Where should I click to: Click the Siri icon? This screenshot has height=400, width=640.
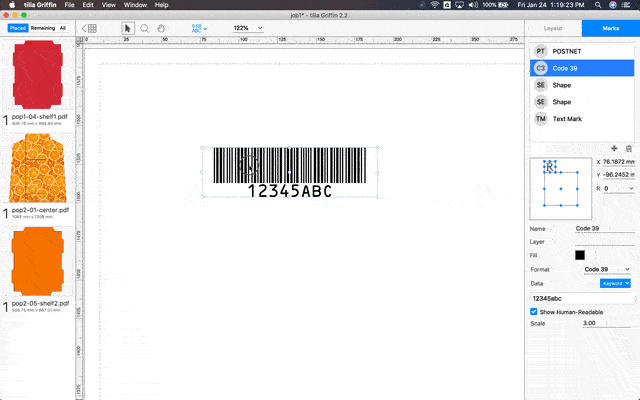click(613, 5)
